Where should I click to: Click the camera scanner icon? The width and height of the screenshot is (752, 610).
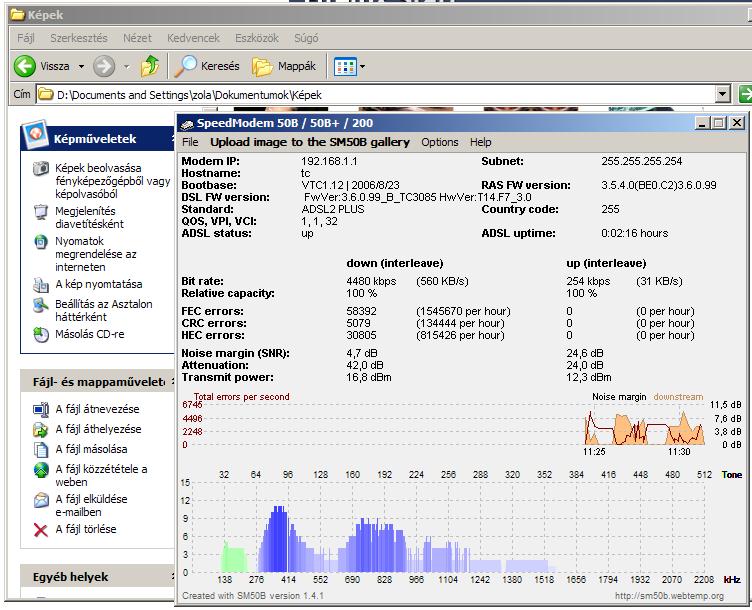(x=41, y=168)
